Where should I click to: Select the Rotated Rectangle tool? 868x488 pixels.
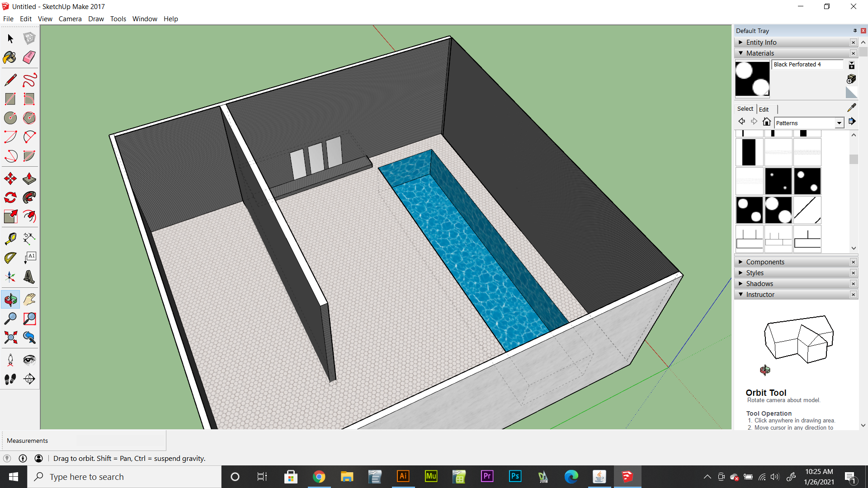pos(29,99)
